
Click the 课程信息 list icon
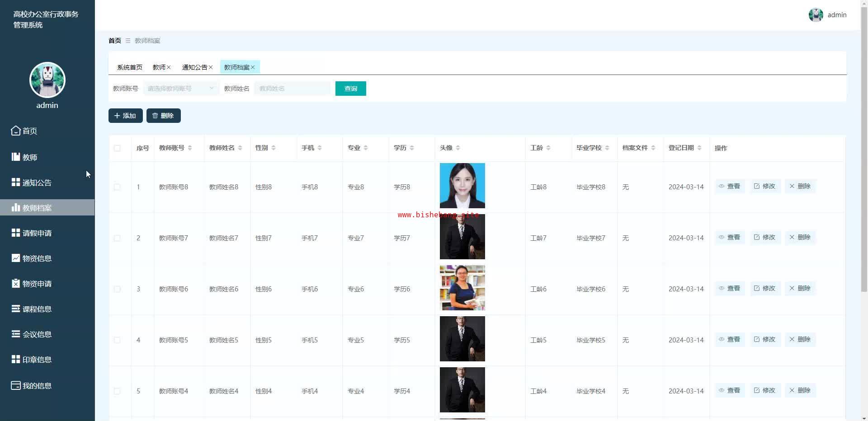click(x=16, y=309)
